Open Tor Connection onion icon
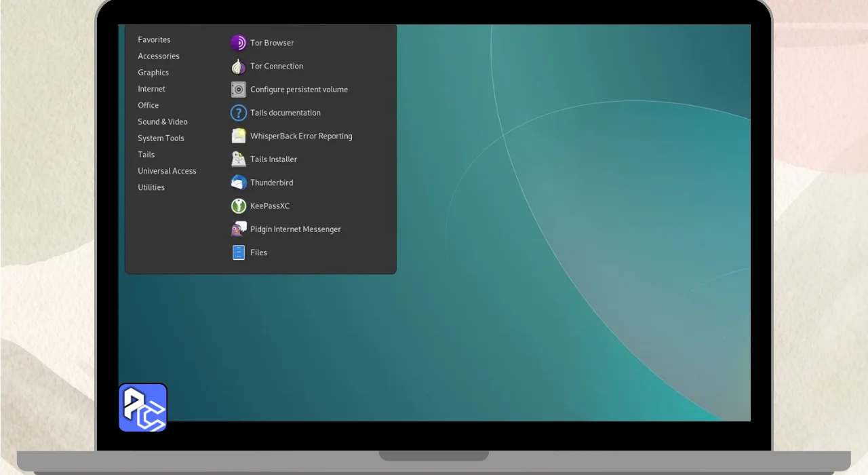The height and width of the screenshot is (475, 868). [x=238, y=66]
